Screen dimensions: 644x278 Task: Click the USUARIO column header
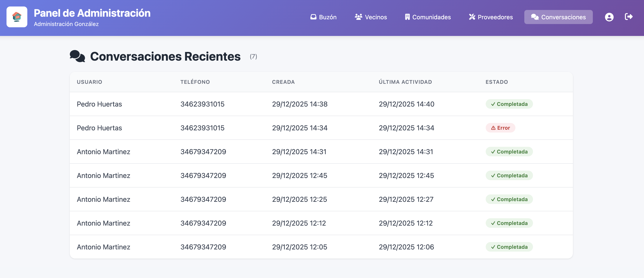(x=89, y=82)
